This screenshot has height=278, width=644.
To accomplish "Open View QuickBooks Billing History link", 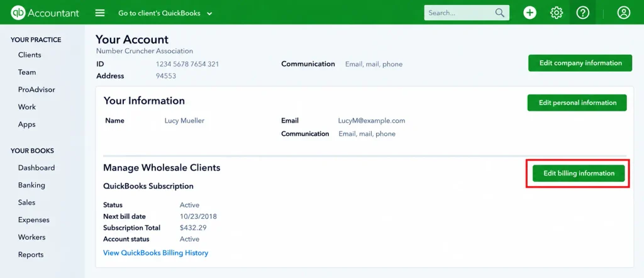I will pos(156,253).
